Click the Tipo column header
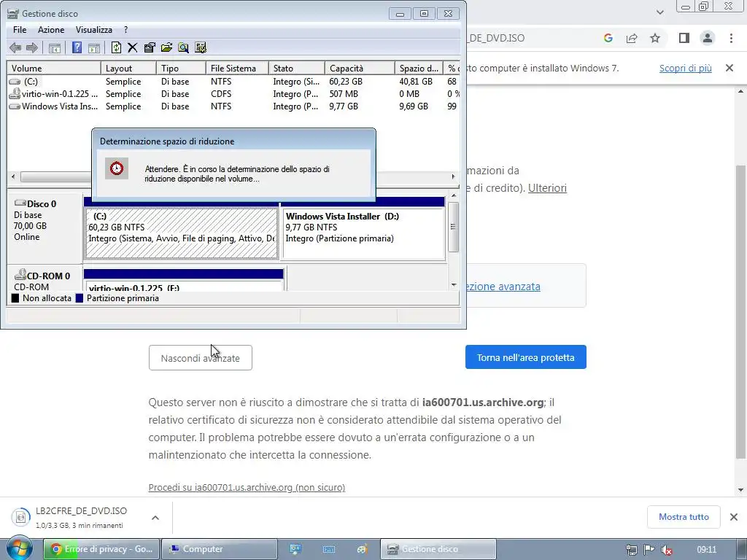Viewport: 747px width, 560px height. click(x=181, y=68)
